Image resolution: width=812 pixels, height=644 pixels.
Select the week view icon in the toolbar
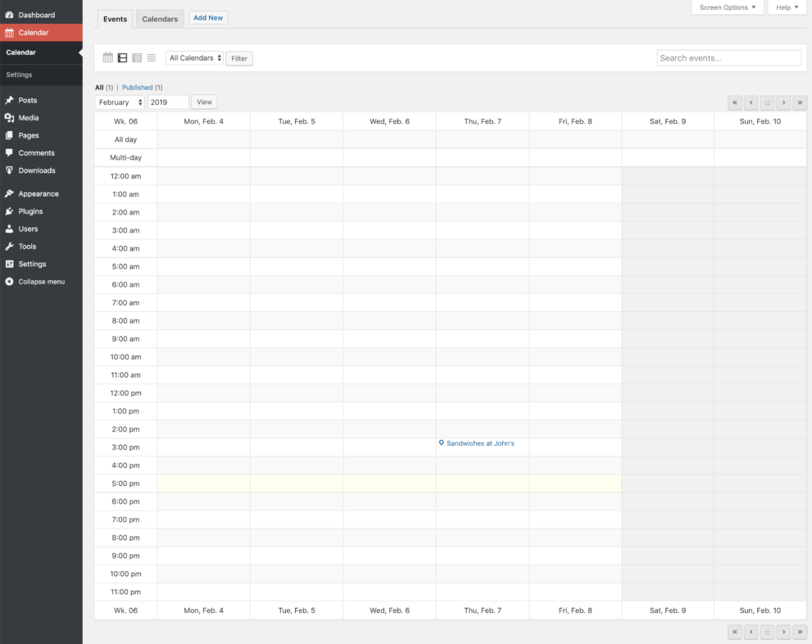click(122, 58)
